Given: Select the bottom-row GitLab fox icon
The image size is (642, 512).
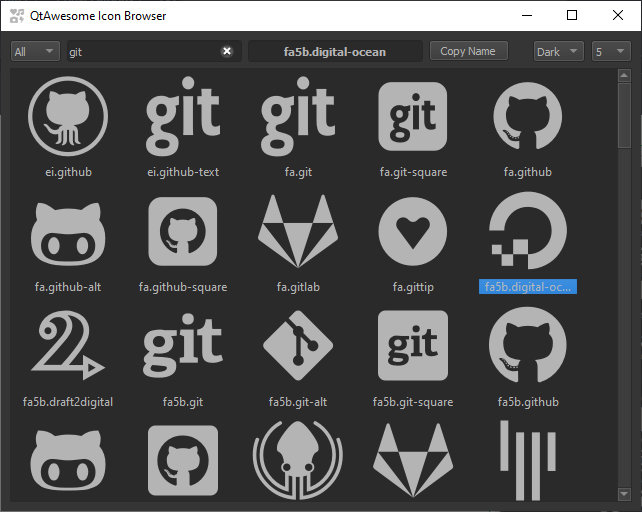Looking at the screenshot, I should pyautogui.click(x=413, y=460).
